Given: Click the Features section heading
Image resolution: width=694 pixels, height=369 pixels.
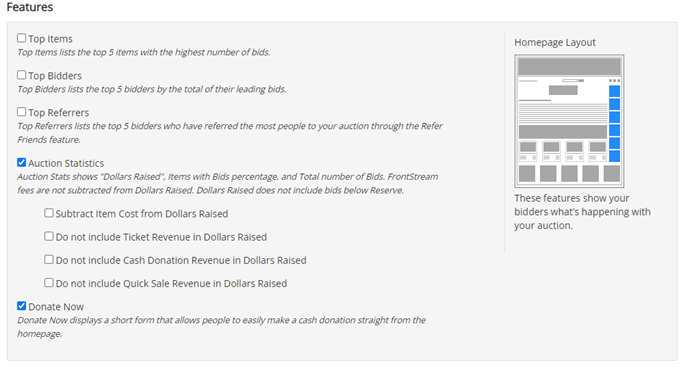Looking at the screenshot, I should [30, 7].
